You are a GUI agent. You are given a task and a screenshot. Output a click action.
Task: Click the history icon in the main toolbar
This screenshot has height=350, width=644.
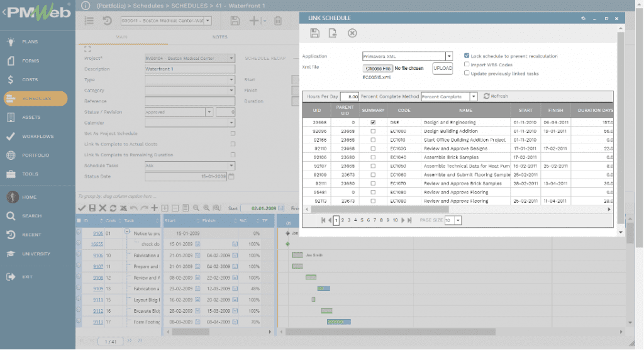(x=107, y=21)
